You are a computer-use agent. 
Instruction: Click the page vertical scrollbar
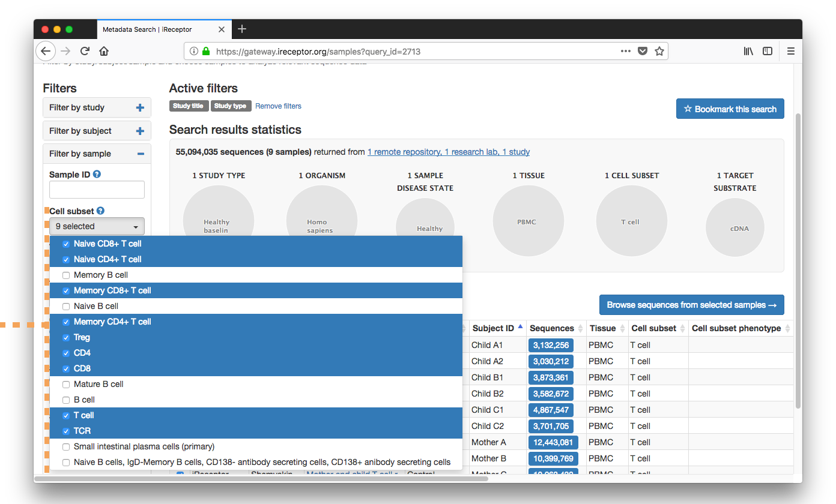798,261
